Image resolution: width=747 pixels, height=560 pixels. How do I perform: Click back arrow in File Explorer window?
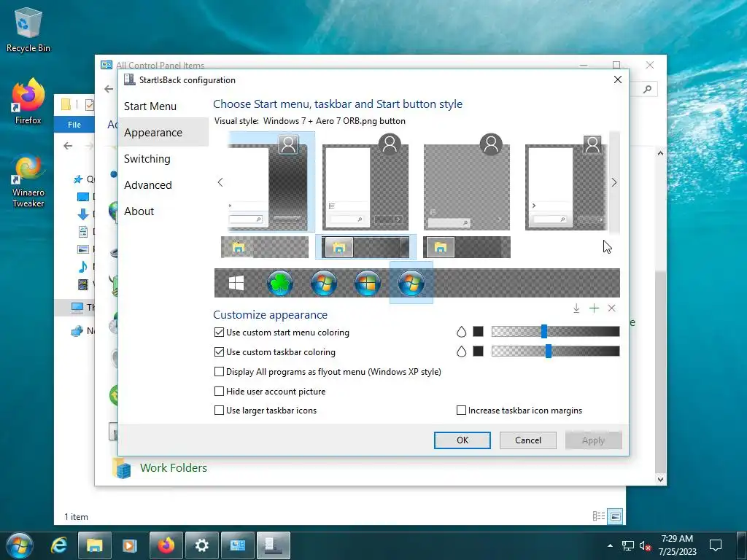pyautogui.click(x=68, y=146)
